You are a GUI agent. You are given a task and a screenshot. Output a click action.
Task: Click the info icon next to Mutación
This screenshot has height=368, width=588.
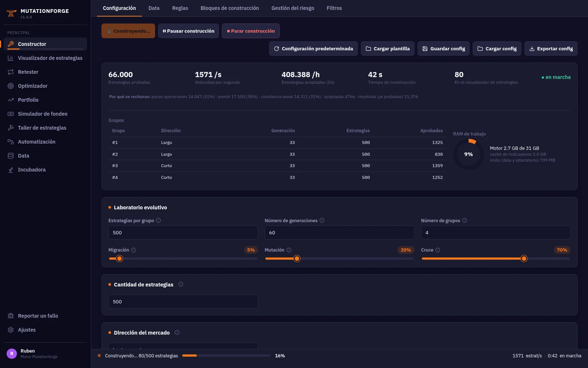[289, 250]
